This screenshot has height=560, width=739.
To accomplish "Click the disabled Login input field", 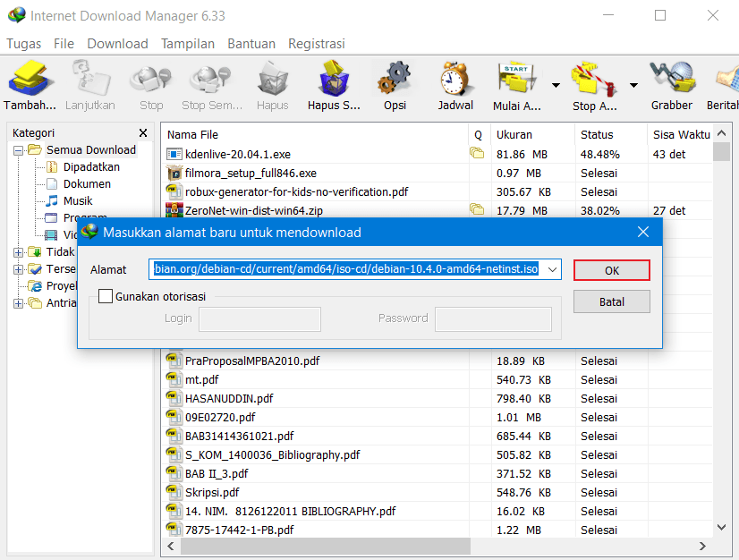I will click(x=259, y=319).
